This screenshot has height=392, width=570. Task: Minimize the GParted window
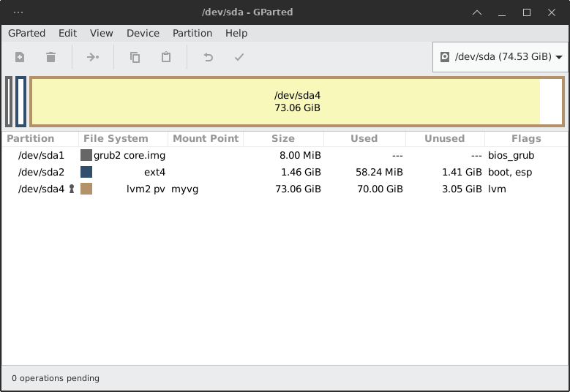point(502,15)
